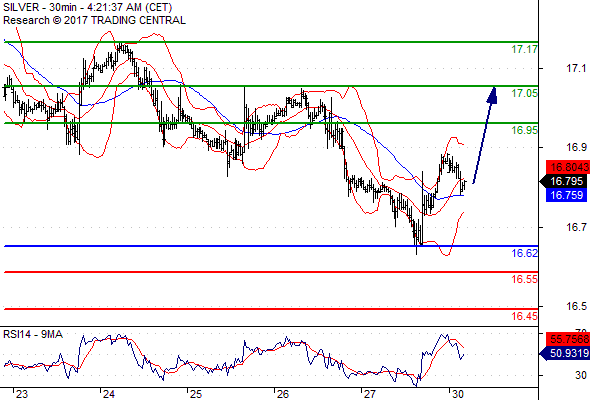Image resolution: width=590 pixels, height=400 pixels.
Task: Click the SILVER - 30min chart title
Action: (x=88, y=7)
